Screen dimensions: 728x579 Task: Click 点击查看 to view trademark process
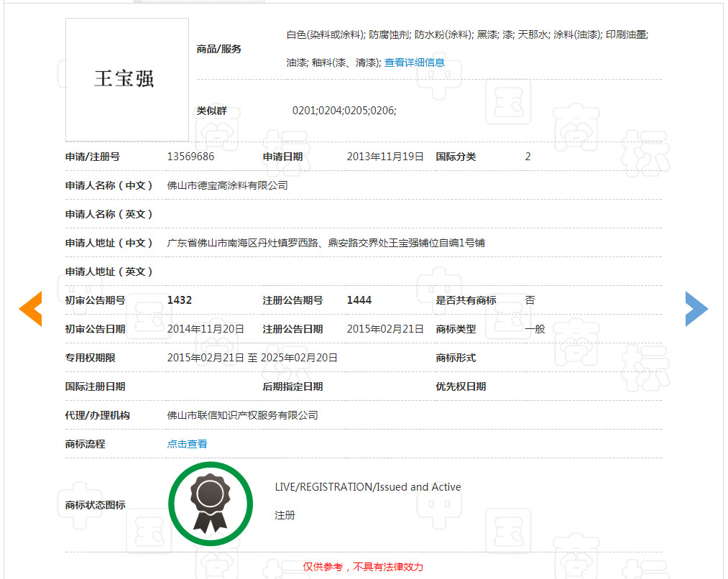click(x=187, y=444)
